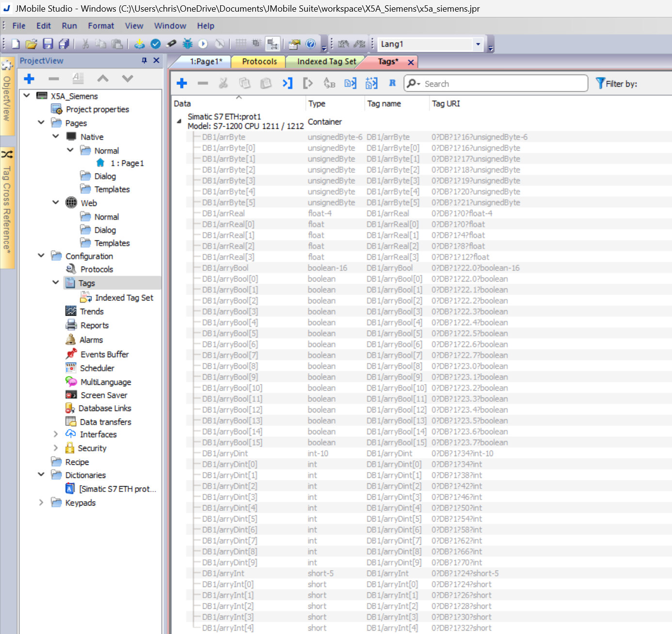
Task: Collapse the Simatic S7 ETH:prot1 container
Action: coord(179,121)
